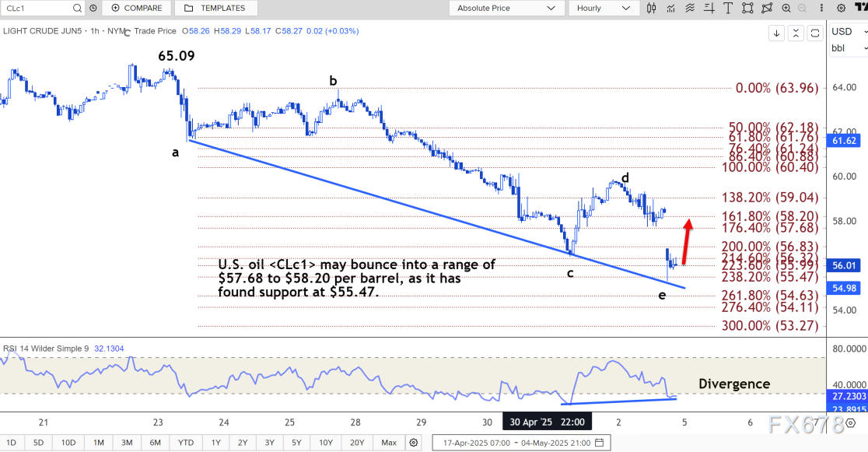This screenshot has height=452, width=868.
Task: Open the date range picker field
Action: pos(521,443)
